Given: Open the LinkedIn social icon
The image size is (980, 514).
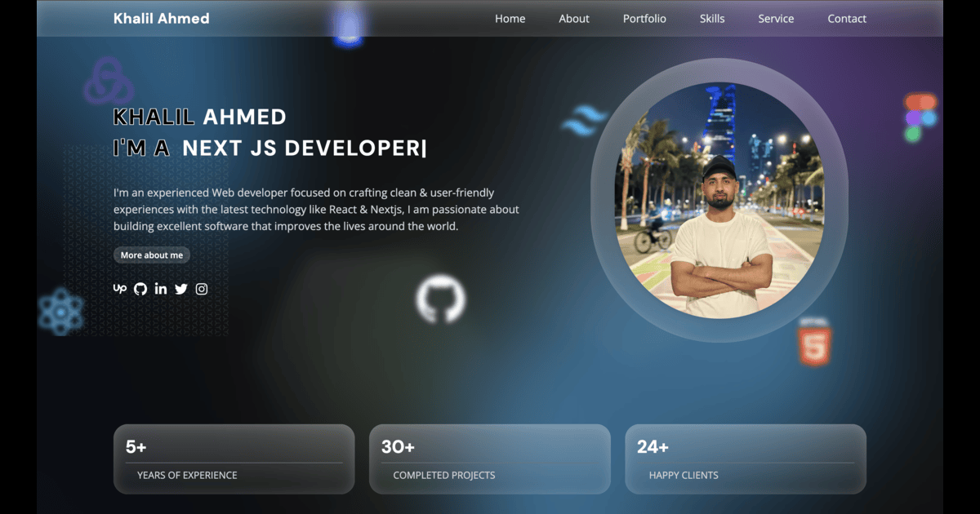Looking at the screenshot, I should point(161,288).
